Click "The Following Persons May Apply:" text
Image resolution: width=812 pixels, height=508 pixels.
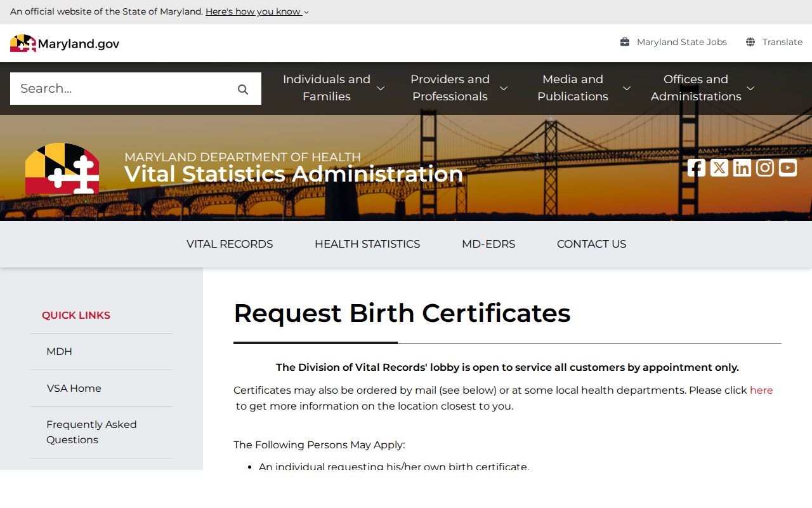tap(319, 444)
